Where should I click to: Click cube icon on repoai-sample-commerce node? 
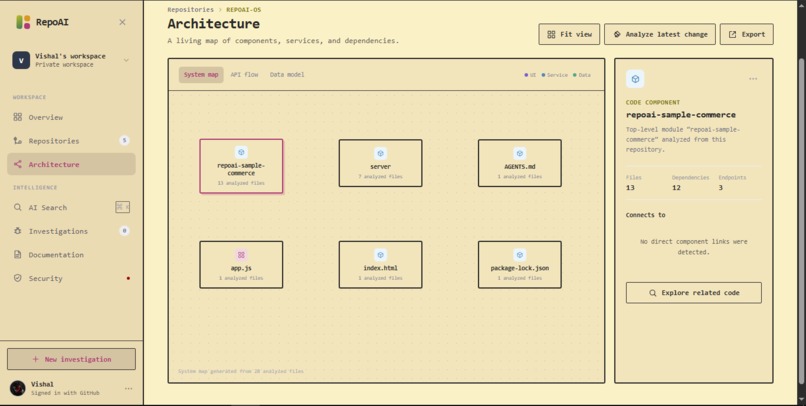point(241,152)
